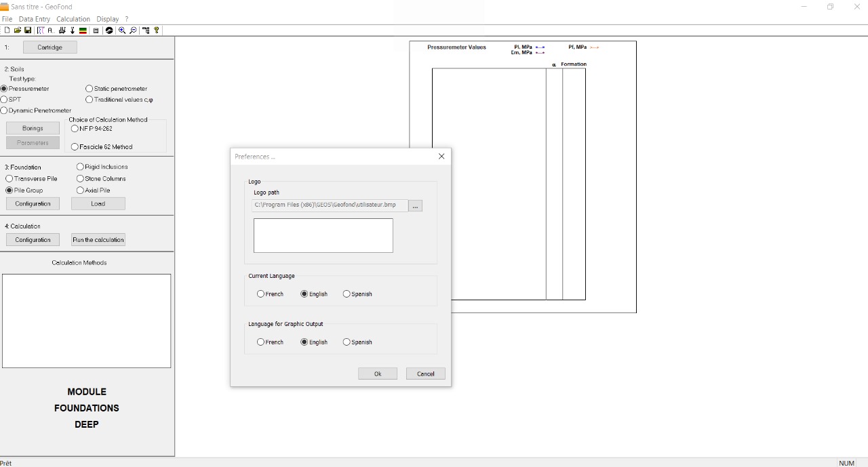
Task: Open the Data Entry menu
Action: pyautogui.click(x=35, y=19)
